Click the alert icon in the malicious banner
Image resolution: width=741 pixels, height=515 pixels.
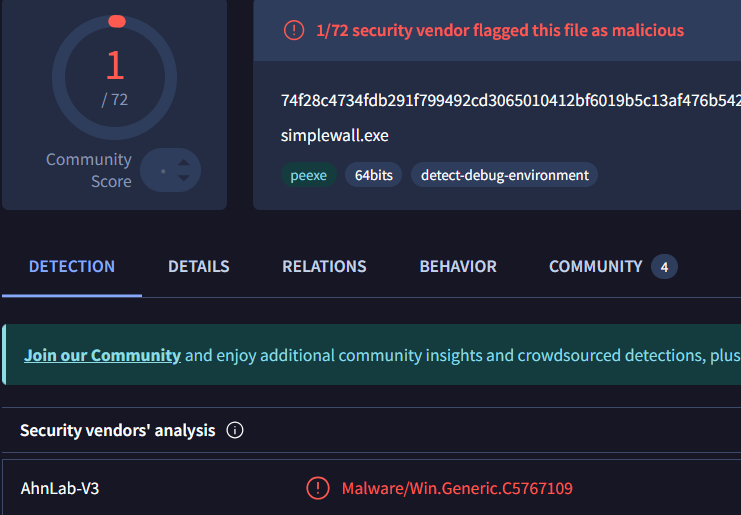[x=294, y=31]
